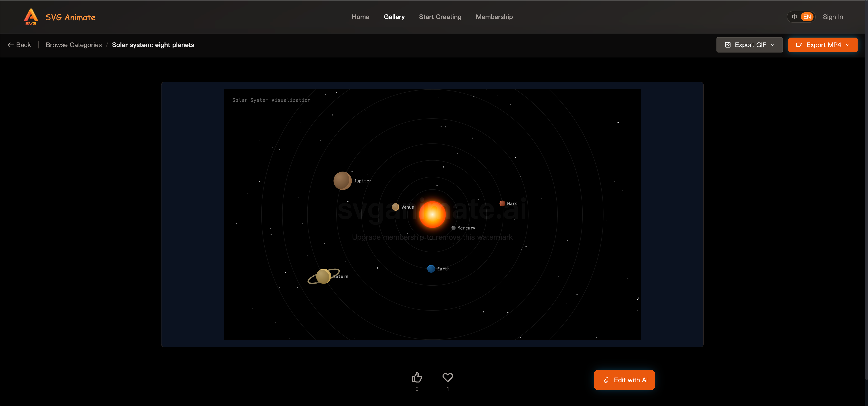Open Browse Categories from the breadcrumb

74,45
